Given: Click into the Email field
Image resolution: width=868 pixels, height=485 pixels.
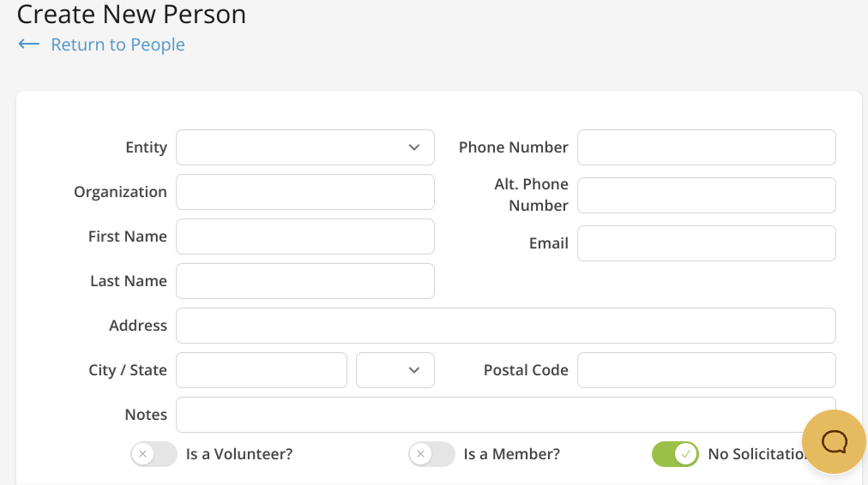Looking at the screenshot, I should tap(706, 243).
